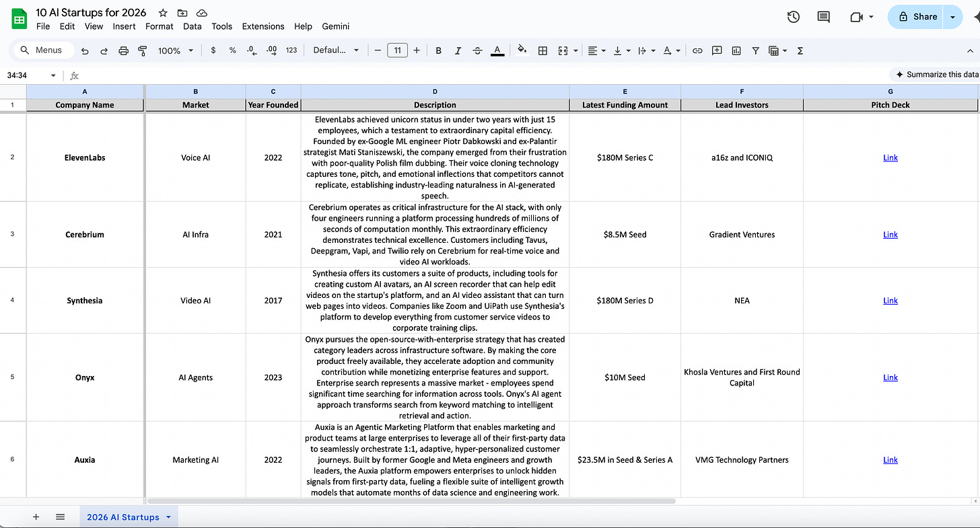Decrease decimal places
The width and height of the screenshot is (980, 528).
[x=252, y=50]
